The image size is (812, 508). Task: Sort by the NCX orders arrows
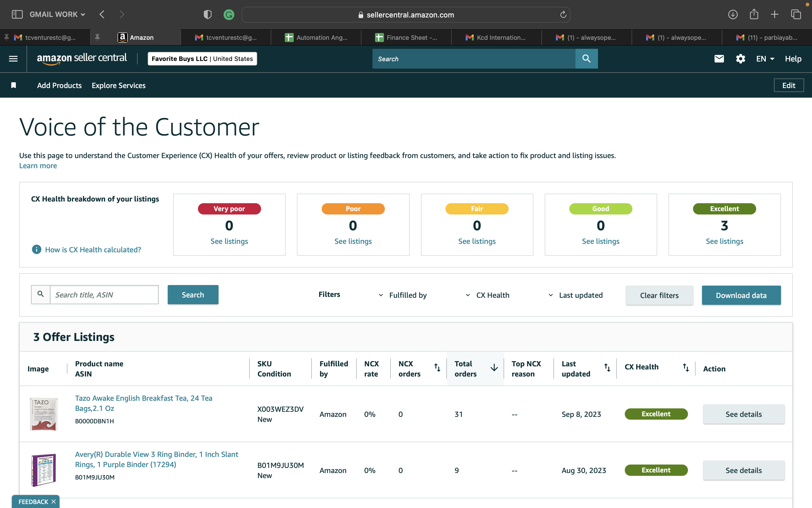pyautogui.click(x=437, y=367)
